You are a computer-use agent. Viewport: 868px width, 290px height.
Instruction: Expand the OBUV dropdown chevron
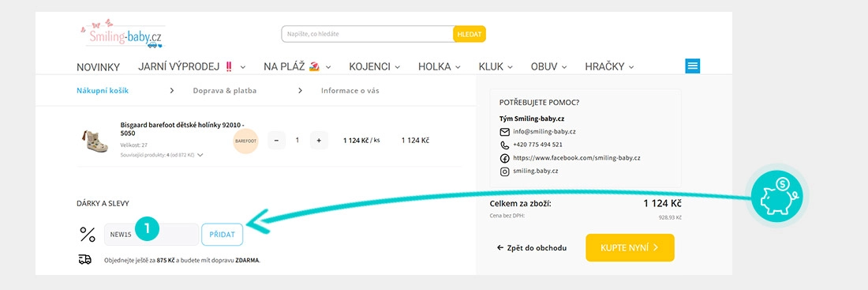[x=564, y=67]
